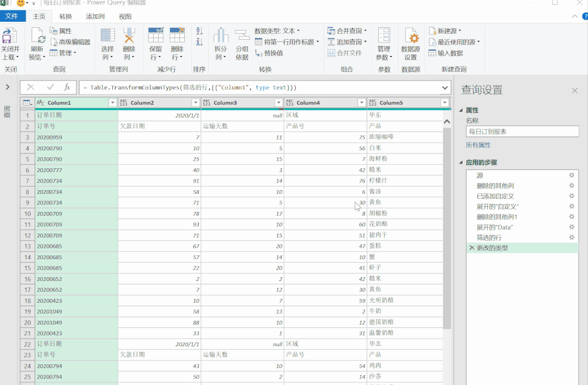Click the fx formula icon
The width and height of the screenshot is (588, 385).
(67, 87)
